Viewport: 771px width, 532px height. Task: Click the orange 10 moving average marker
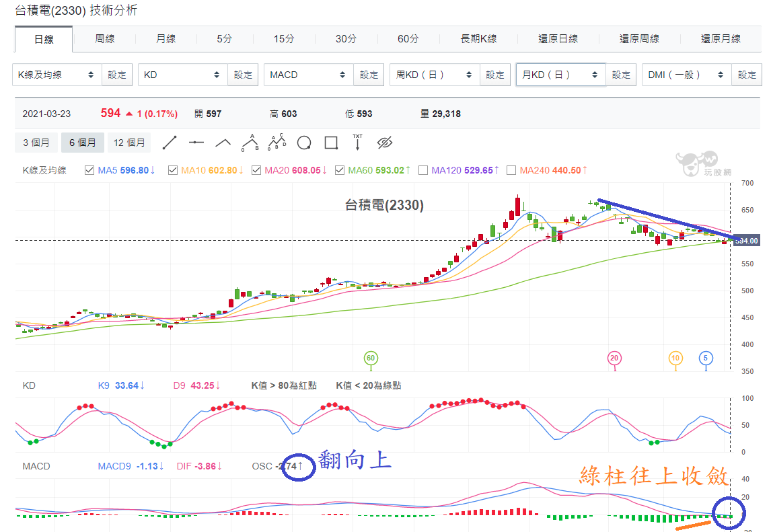point(675,358)
